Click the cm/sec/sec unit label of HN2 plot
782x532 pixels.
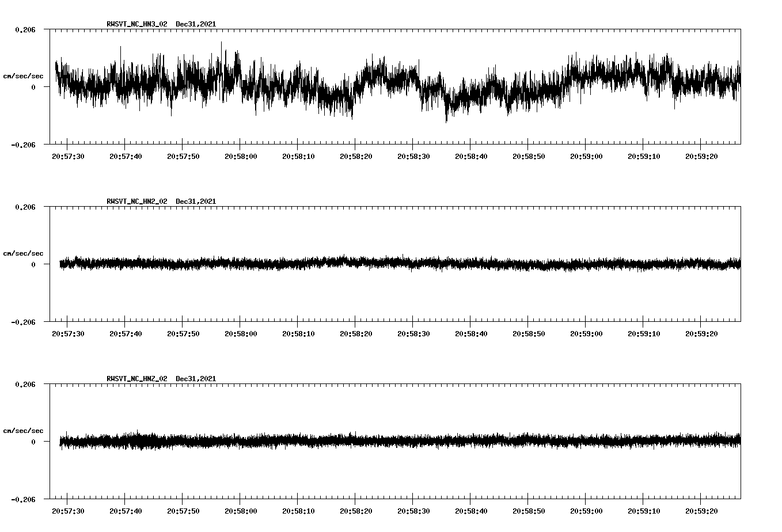pyautogui.click(x=23, y=253)
